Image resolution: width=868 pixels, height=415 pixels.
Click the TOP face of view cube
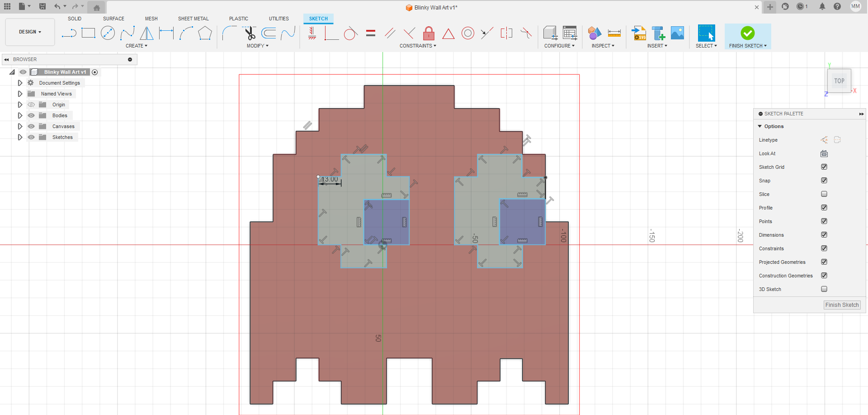[x=839, y=81]
